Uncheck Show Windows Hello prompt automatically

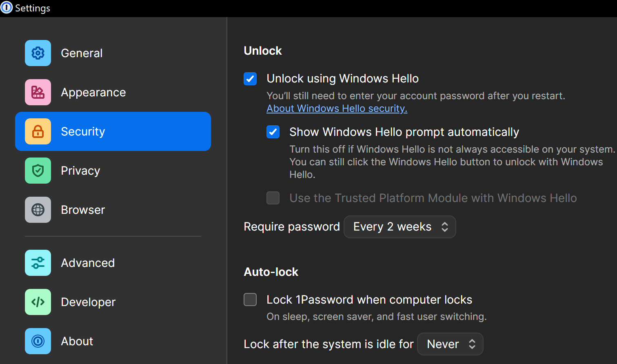(273, 132)
